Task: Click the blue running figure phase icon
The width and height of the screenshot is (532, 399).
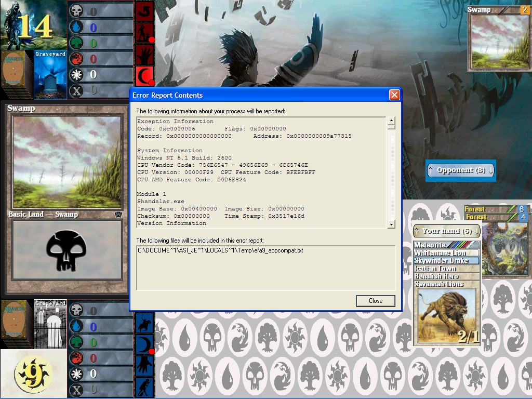Action: [144, 387]
